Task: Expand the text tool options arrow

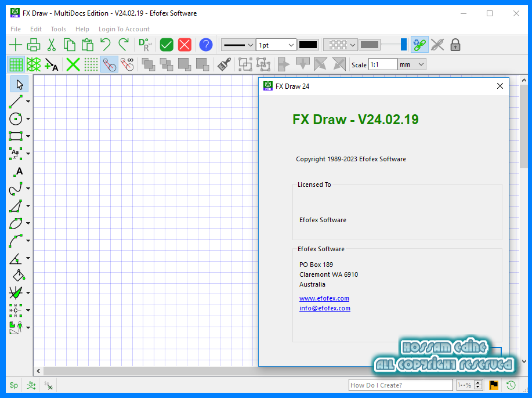Action: click(x=28, y=154)
